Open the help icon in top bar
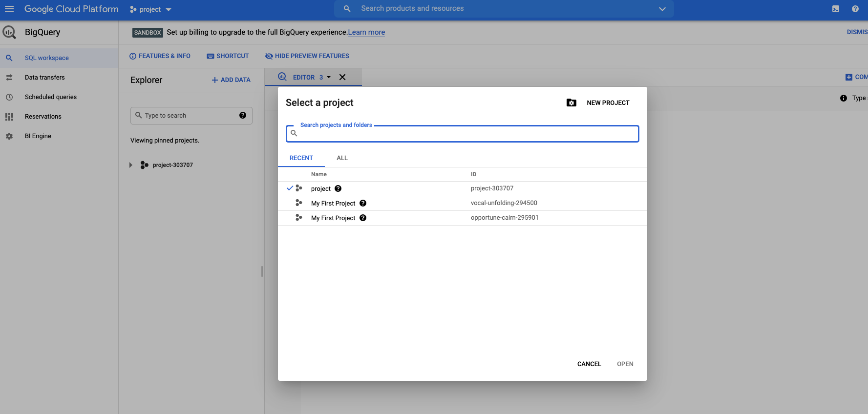 855,9
